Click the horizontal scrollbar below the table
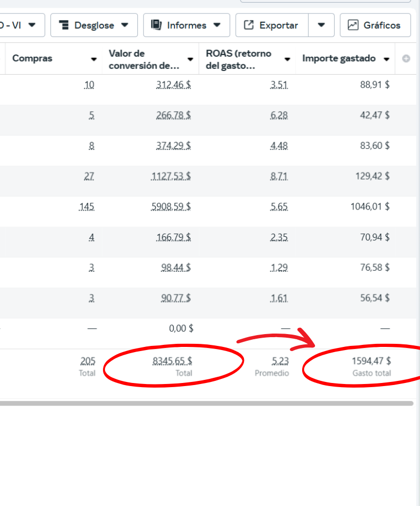Image resolution: width=420 pixels, height=506 pixels. (x=206, y=404)
